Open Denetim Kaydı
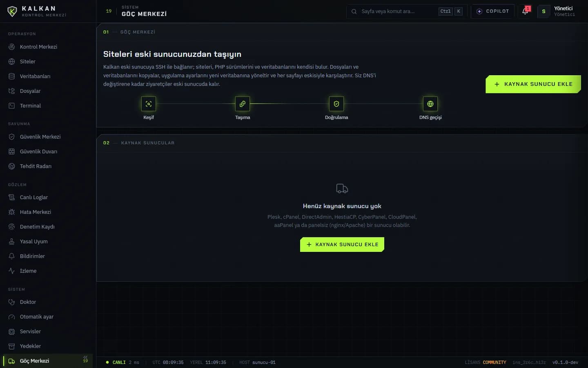Image resolution: width=588 pixels, height=368 pixels. pyautogui.click(x=48, y=227)
